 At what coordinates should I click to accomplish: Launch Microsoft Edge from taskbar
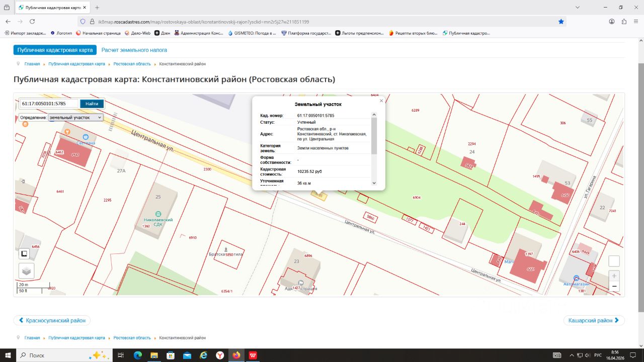point(138,355)
